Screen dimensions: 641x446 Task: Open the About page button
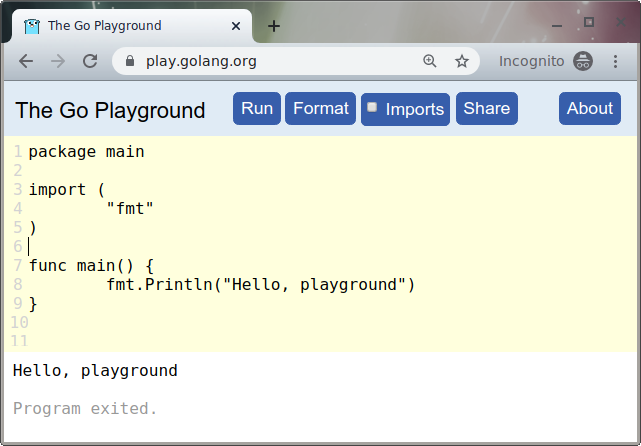point(590,108)
